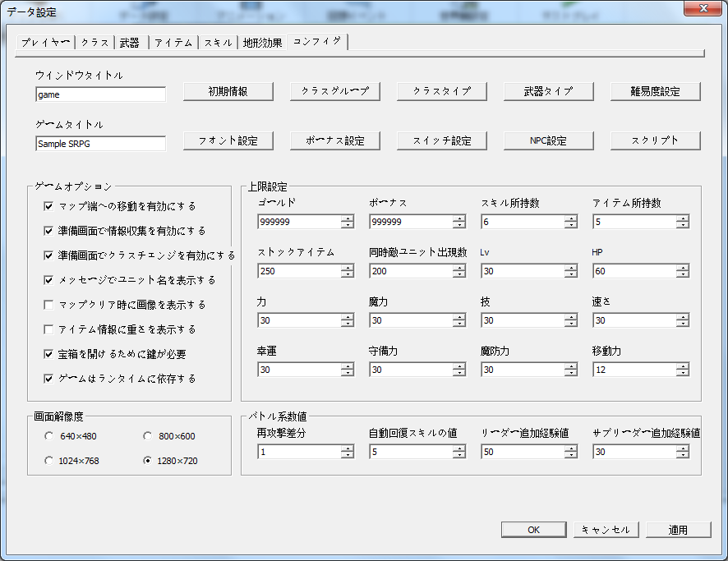The width and height of the screenshot is (728, 561).
Task: Increase スキル所持数 with up arrow
Action: pyautogui.click(x=571, y=218)
